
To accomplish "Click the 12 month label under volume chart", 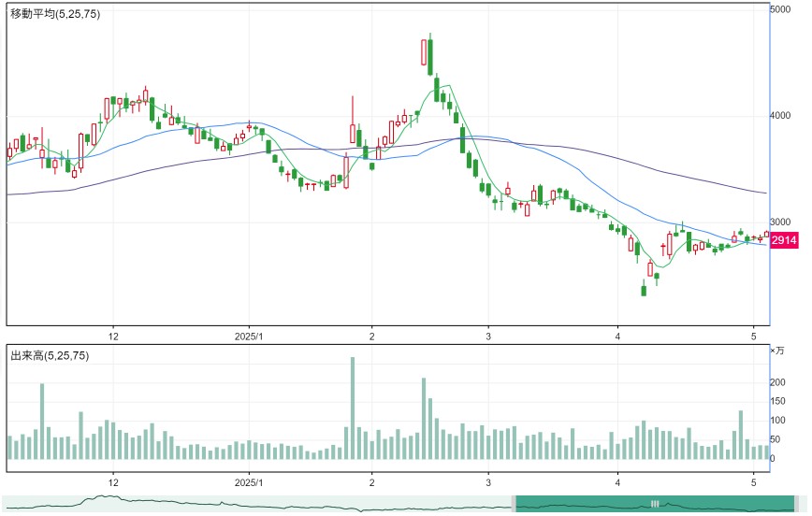I will pos(113,483).
